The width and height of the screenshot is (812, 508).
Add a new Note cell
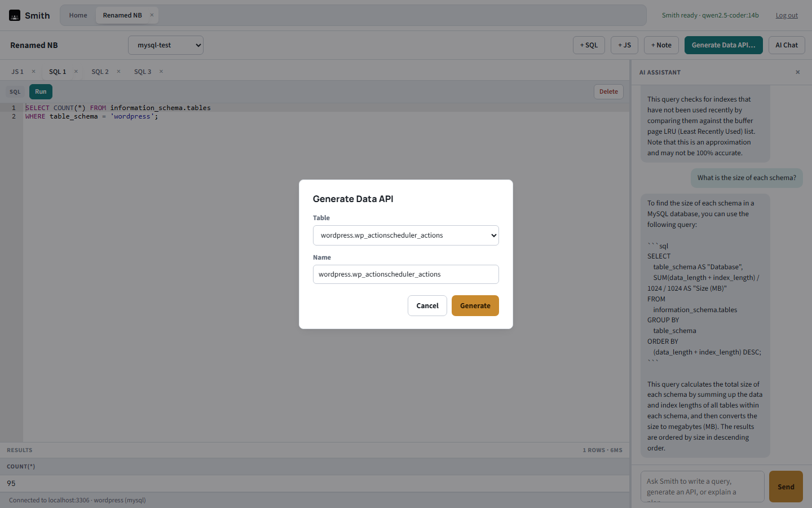tap(661, 45)
